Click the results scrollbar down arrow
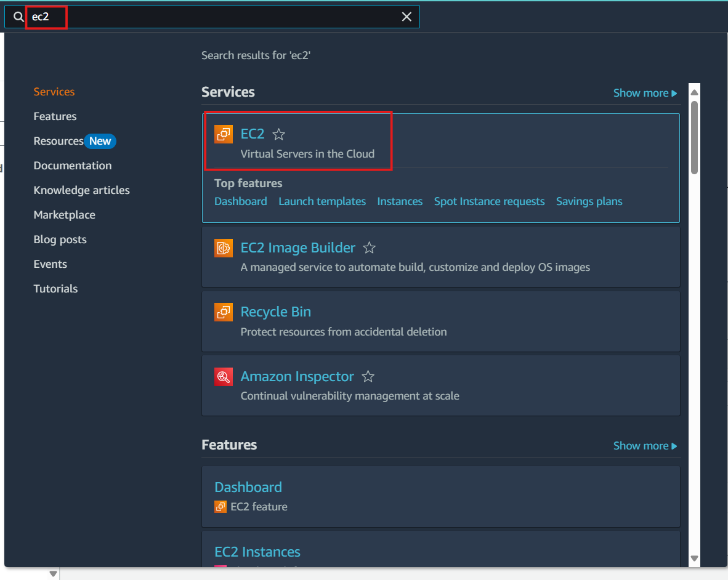The width and height of the screenshot is (728, 580). [694, 558]
